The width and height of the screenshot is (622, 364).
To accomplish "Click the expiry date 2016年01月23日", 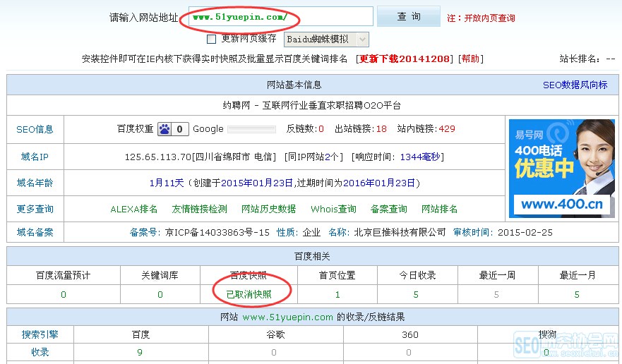I will [x=379, y=183].
